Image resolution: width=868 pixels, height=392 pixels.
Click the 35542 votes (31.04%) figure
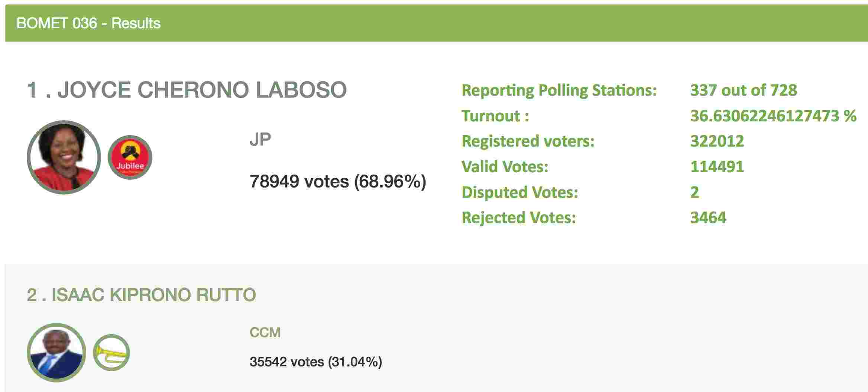(x=315, y=362)
